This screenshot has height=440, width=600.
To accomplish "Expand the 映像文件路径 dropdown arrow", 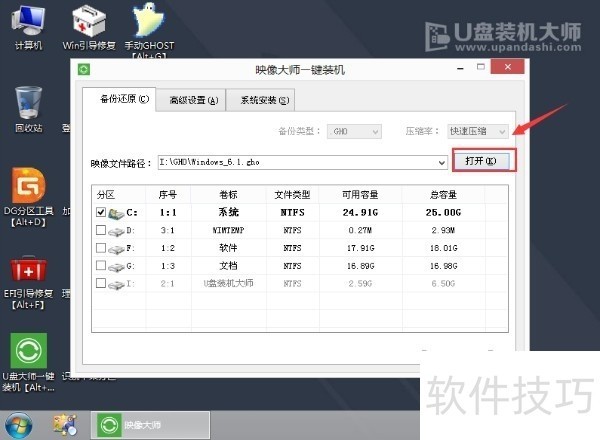I will [x=442, y=163].
